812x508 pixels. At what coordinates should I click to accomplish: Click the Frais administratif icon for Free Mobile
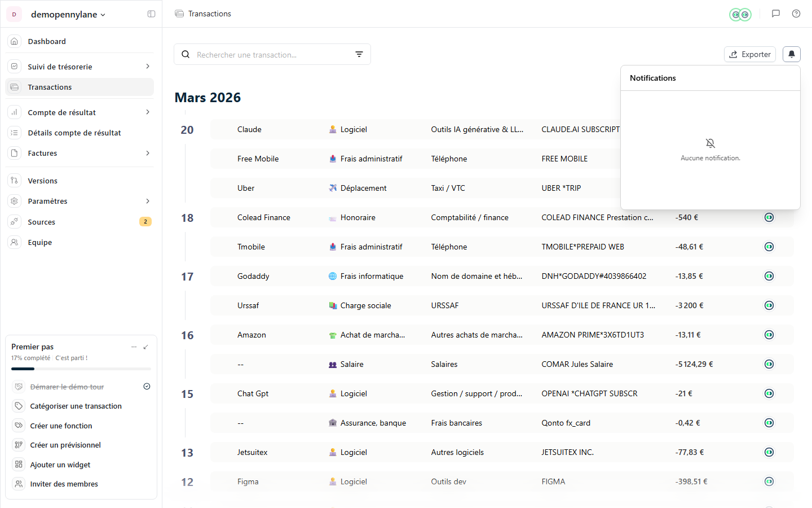(x=333, y=159)
